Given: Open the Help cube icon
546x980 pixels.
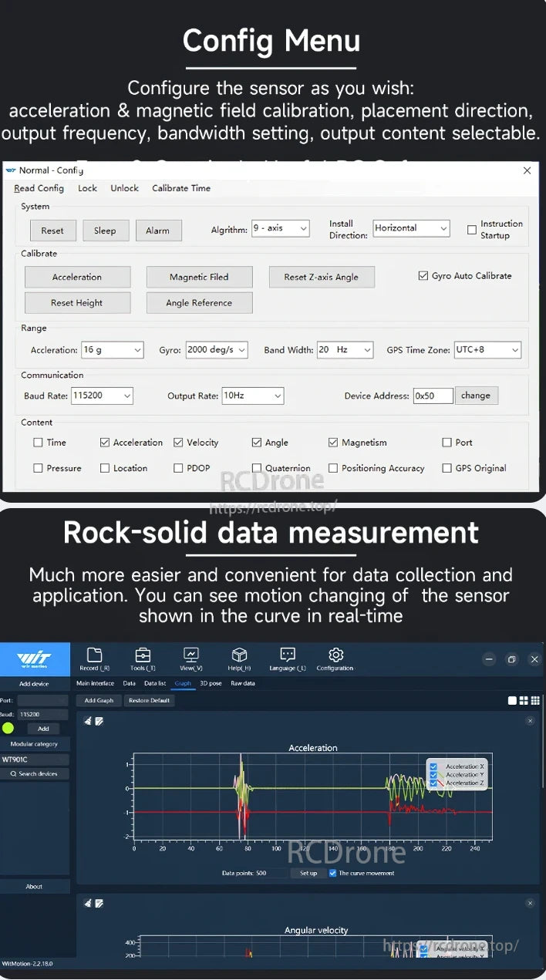Looking at the screenshot, I should (240, 655).
